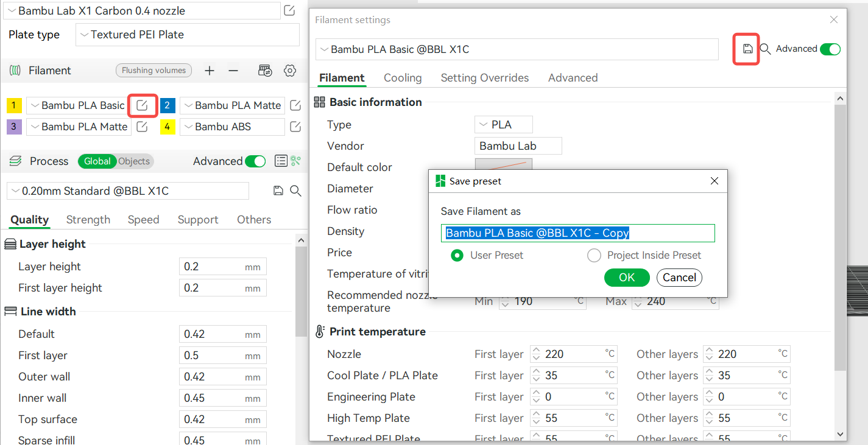Switch process scope to Global
The height and width of the screenshot is (445, 868).
coord(97,161)
